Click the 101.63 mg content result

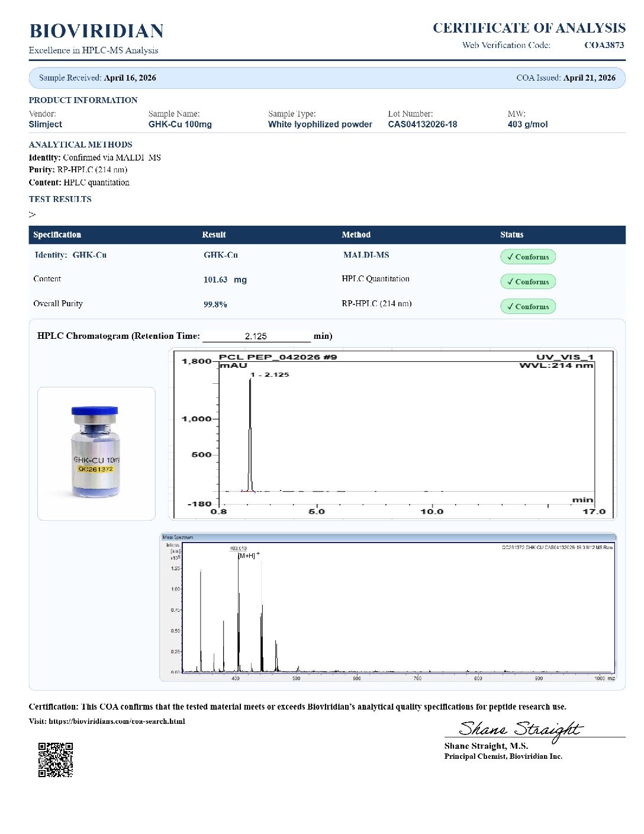tap(225, 280)
